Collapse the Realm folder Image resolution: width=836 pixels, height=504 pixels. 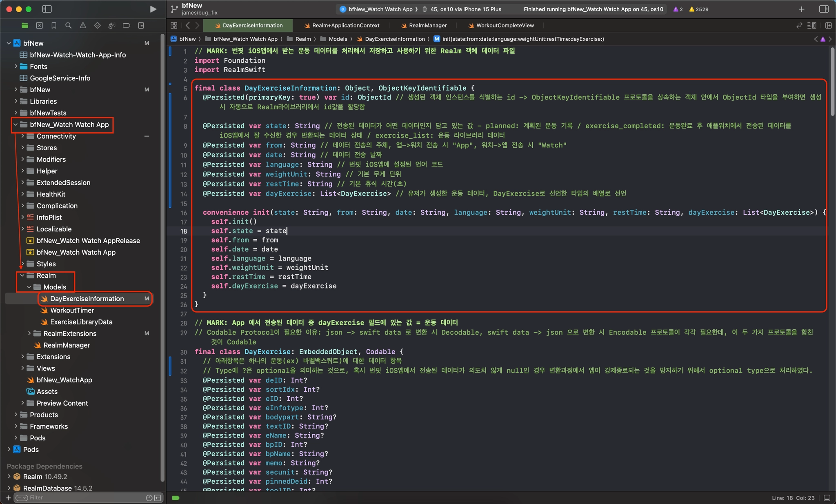tap(22, 275)
